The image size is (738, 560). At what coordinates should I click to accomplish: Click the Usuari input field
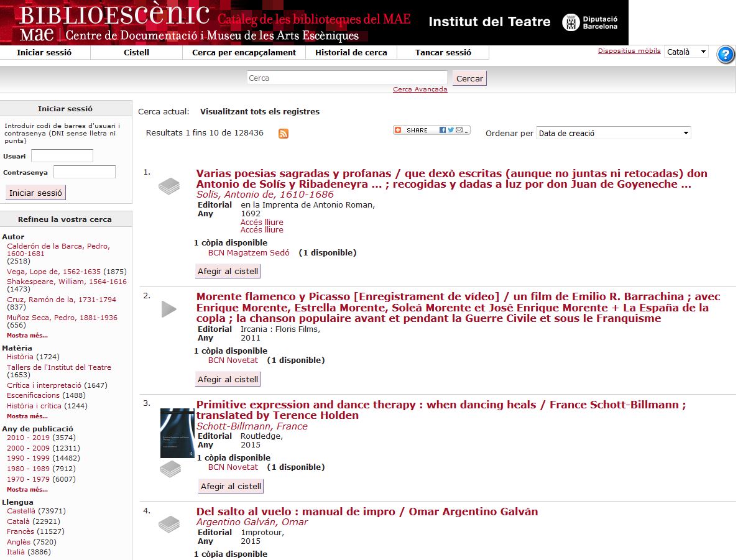click(62, 156)
